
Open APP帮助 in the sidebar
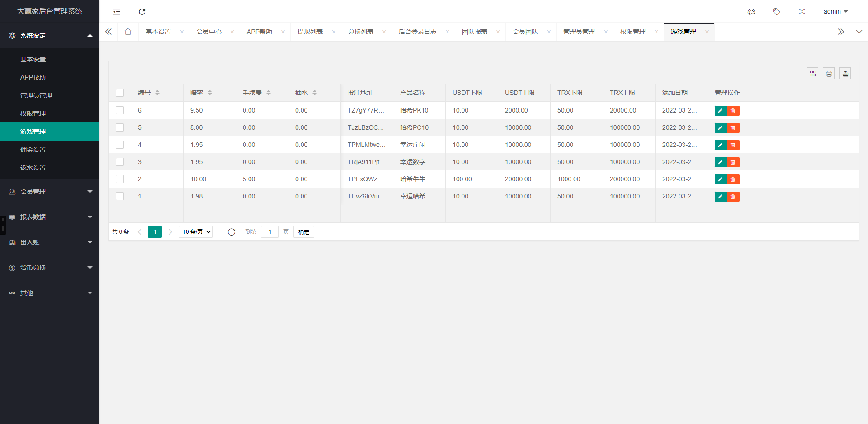[50, 77]
